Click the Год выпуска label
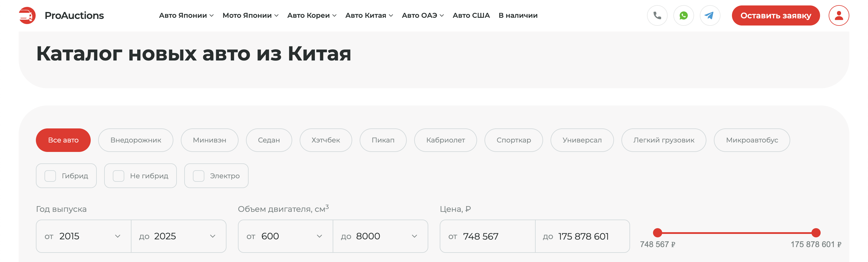This screenshot has height=262, width=868. click(61, 209)
